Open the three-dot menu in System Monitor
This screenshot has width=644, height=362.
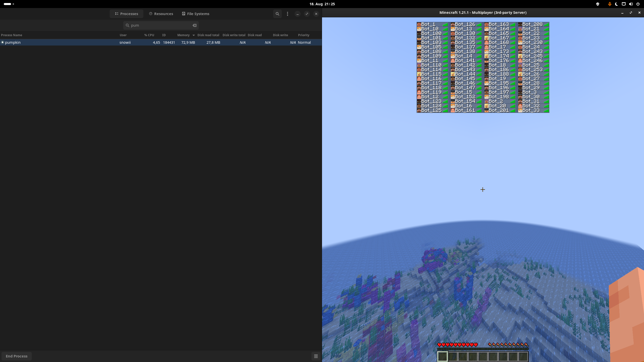click(x=288, y=14)
